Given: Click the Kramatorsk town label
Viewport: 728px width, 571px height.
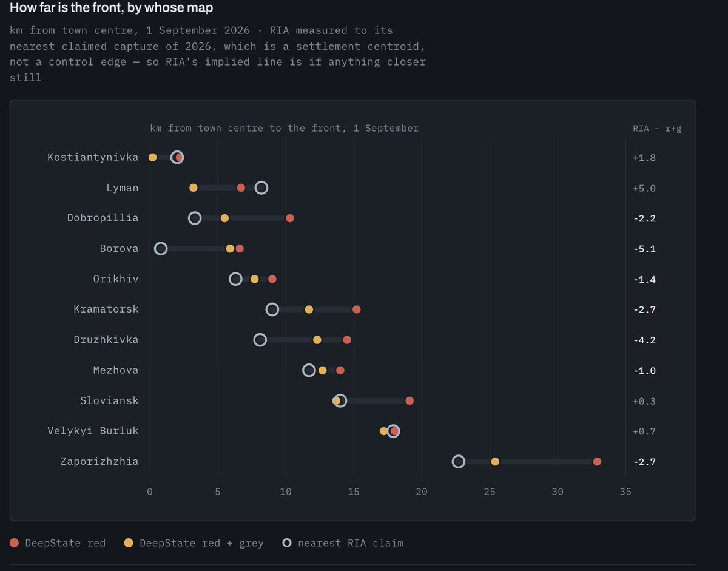Looking at the screenshot, I should tap(106, 309).
